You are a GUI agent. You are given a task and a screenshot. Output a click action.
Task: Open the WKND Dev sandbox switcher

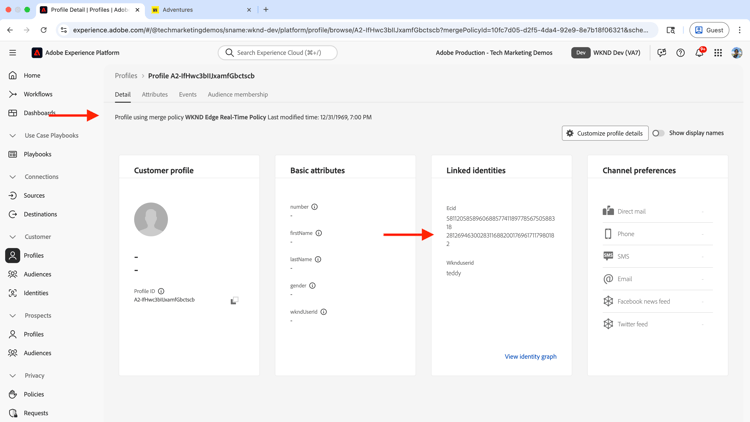pos(606,53)
